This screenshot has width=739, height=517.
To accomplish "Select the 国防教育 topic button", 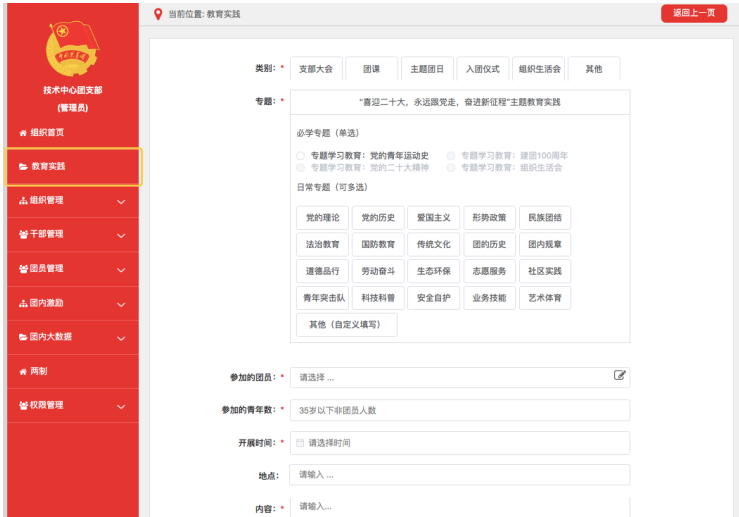I will 378,245.
